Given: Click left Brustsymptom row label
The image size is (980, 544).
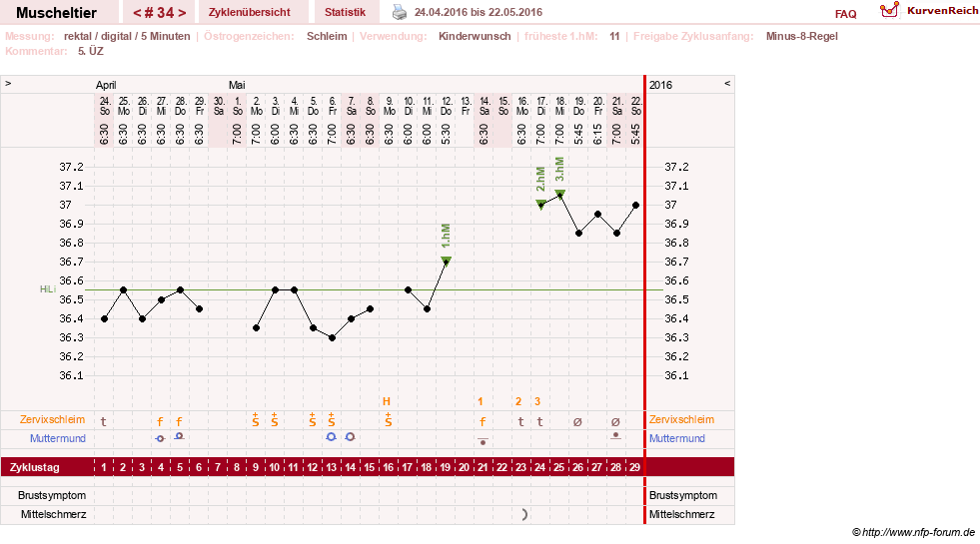Looking at the screenshot, I should click(x=52, y=495).
